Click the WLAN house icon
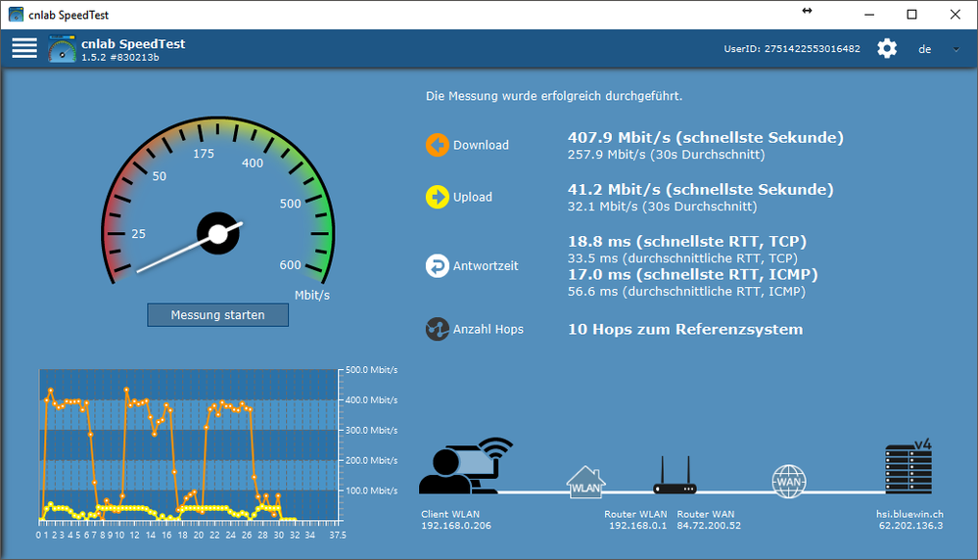Screen dimensions: 978x560 (585, 483)
